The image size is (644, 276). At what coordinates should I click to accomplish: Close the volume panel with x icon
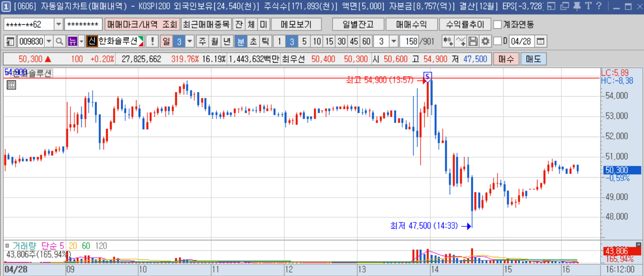pyautogui.click(x=638, y=244)
